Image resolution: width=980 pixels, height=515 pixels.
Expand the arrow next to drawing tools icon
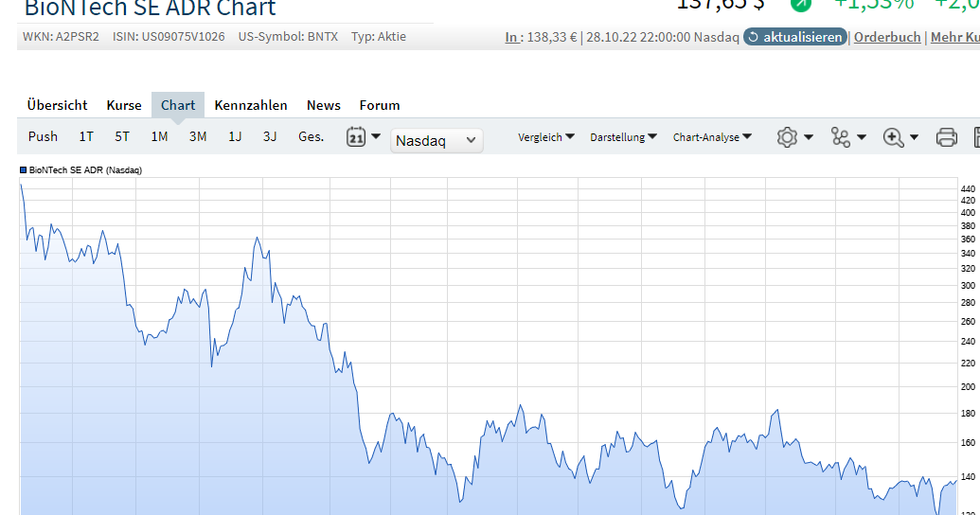coord(862,137)
